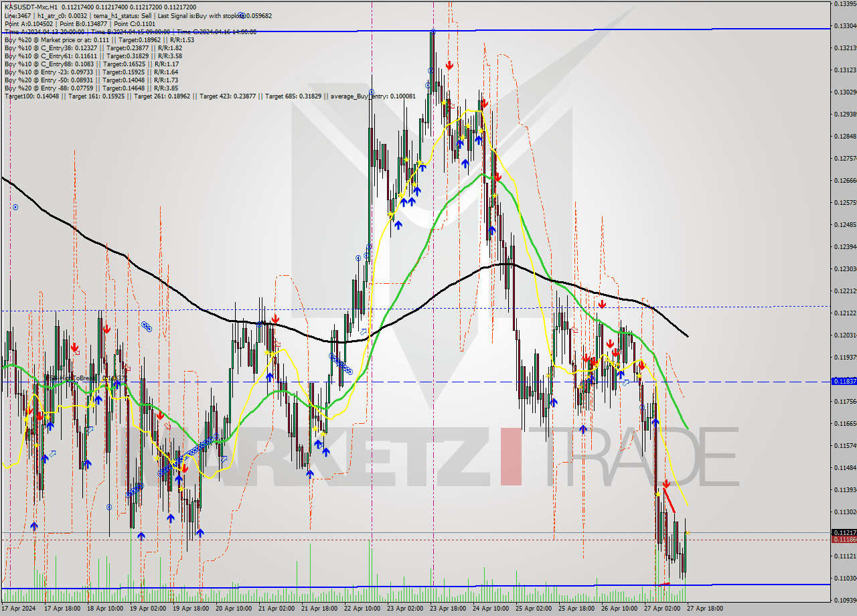Image resolution: width=857 pixels, height=616 pixels.
Task: Select the 'Buy %20 @ Market price' line
Action: 99,40
